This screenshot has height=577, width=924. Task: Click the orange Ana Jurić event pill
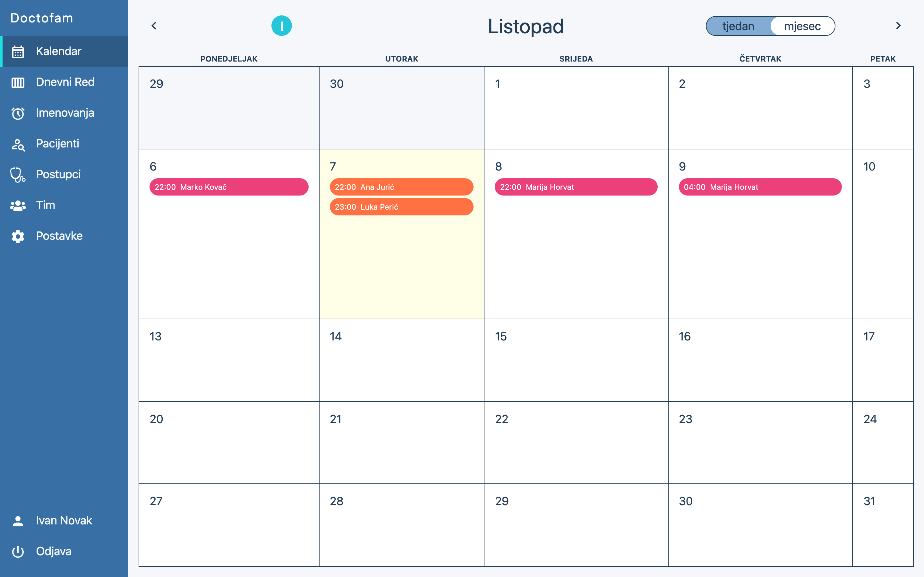click(x=401, y=187)
